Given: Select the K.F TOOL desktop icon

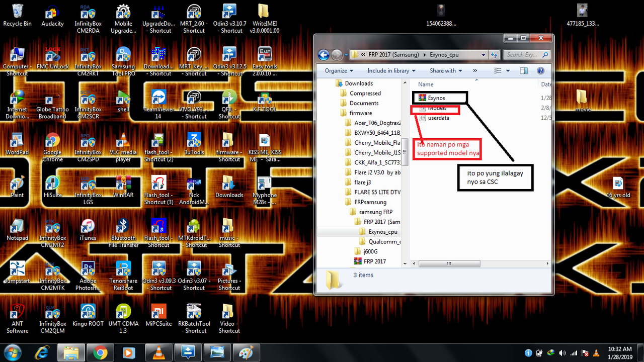Looking at the screenshot, I should (x=265, y=101).
